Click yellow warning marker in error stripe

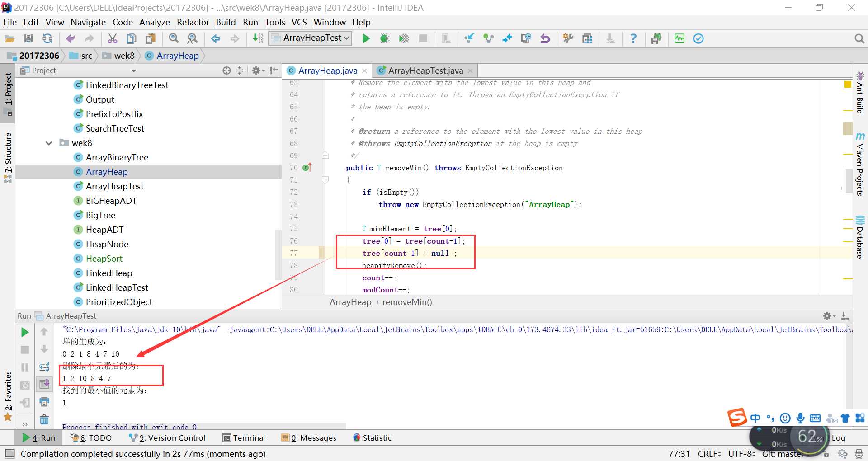point(848,84)
